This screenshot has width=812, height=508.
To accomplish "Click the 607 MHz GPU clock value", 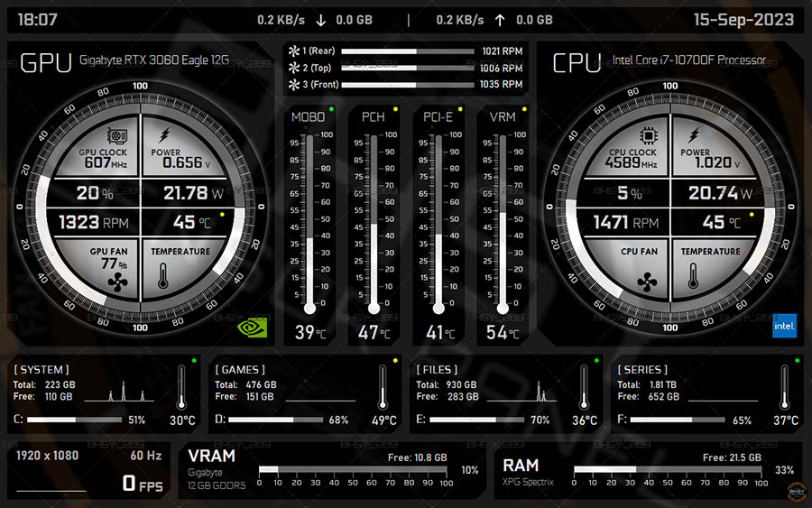I will click(x=106, y=162).
